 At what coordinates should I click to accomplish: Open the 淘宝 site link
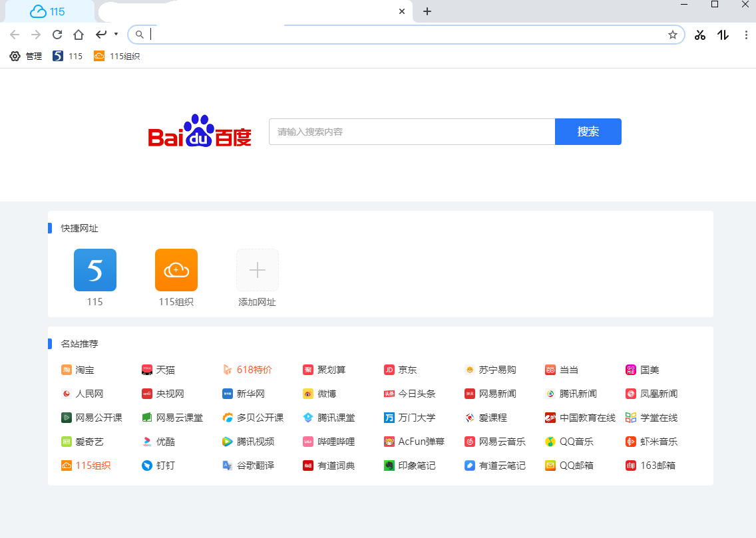click(x=78, y=370)
